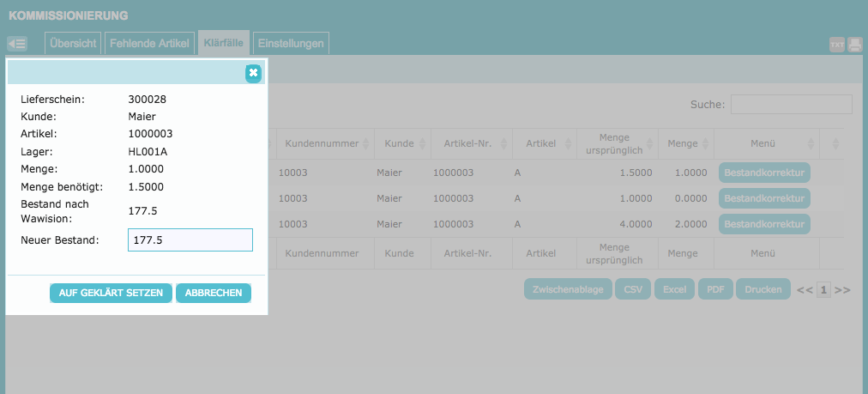This screenshot has height=394, width=868.
Task: Open the Einstellungen tab
Action: coord(292,43)
